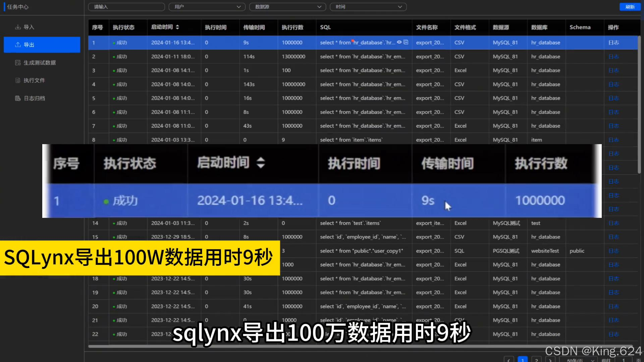Click the 执行文件 sidebar icon
This screenshot has width=644, height=362.
(x=18, y=80)
